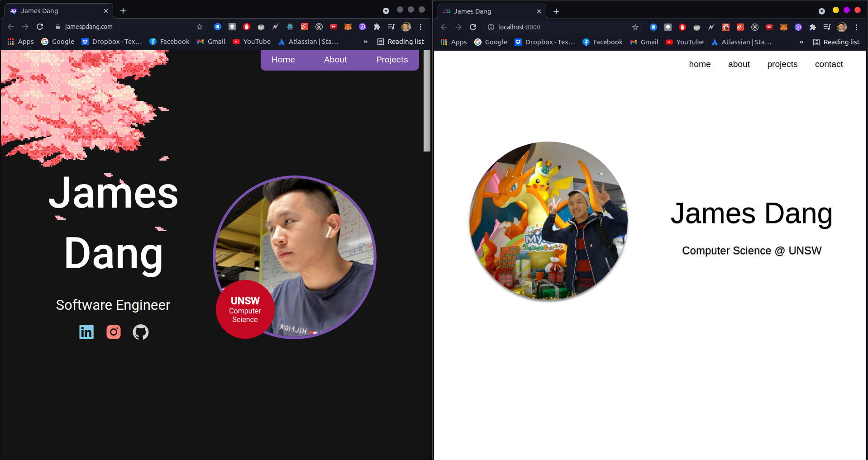Click the Apps grid shortcut icon
This screenshot has width=868, height=460.
[11, 42]
